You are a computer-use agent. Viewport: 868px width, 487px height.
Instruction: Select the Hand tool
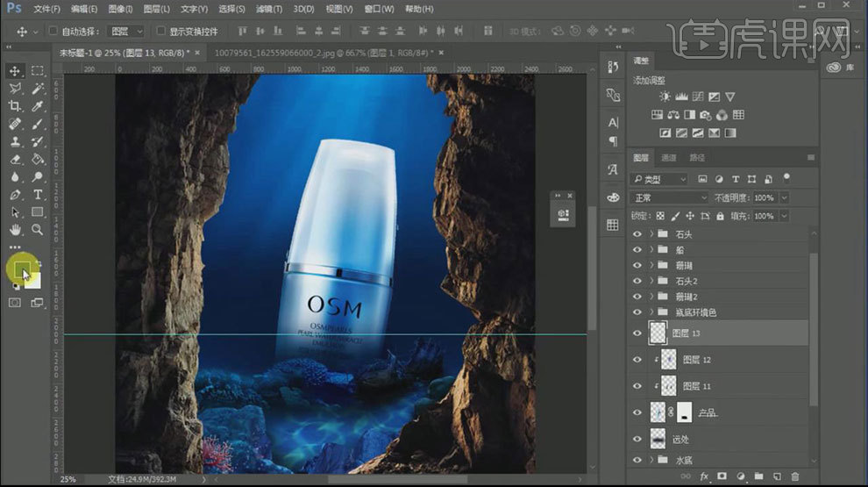click(x=15, y=229)
